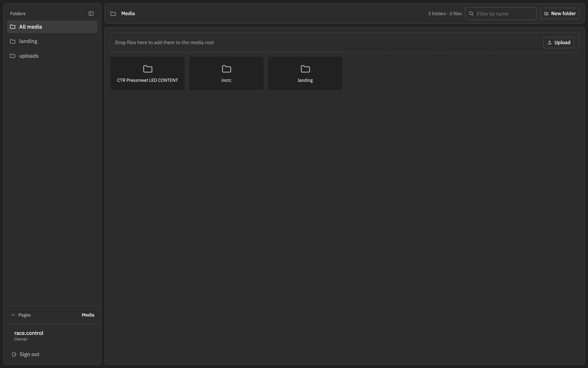This screenshot has width=588, height=368.
Task: Click the 3 folders · 0 files count
Action: [445, 14]
